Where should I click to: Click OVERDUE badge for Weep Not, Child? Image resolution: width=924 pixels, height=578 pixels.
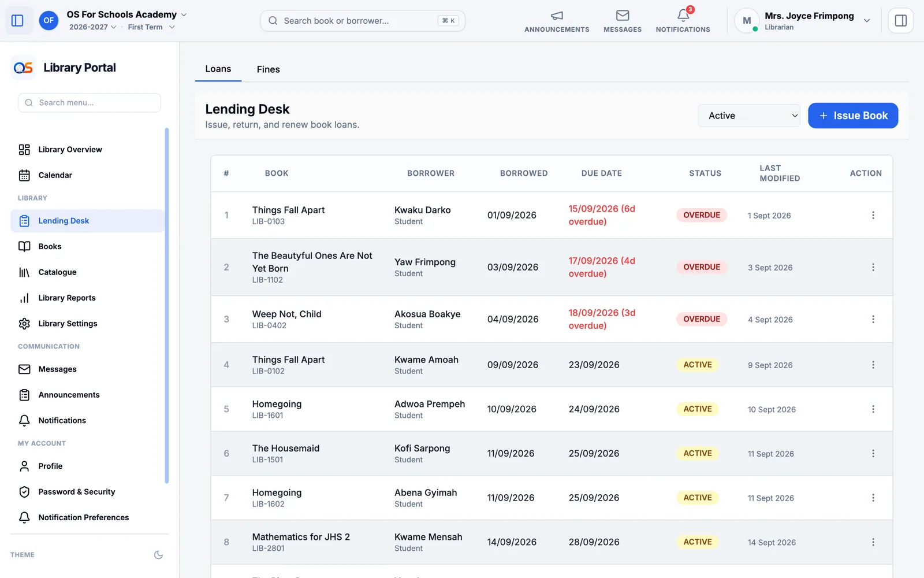[x=702, y=319]
